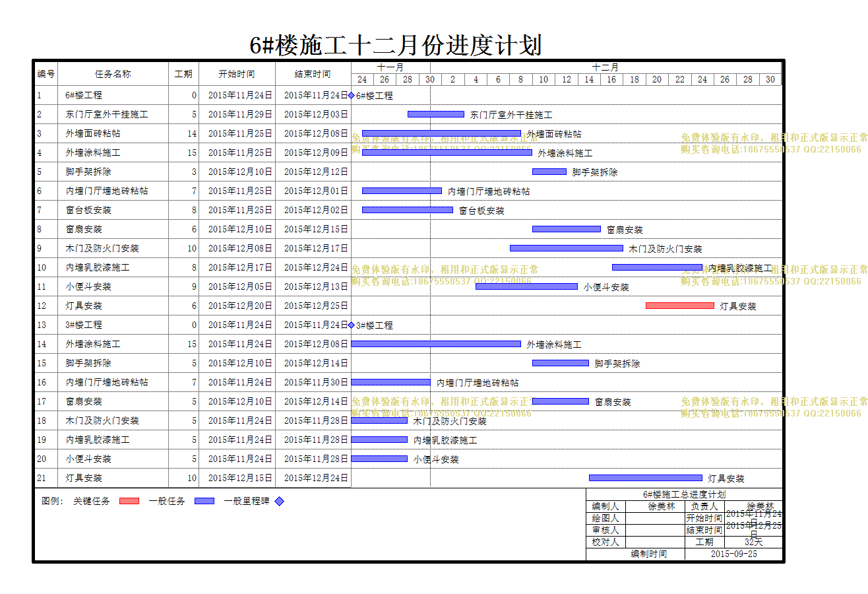Click the 32天 duration value in the title block
The width and height of the screenshot is (868, 594).
753,542
